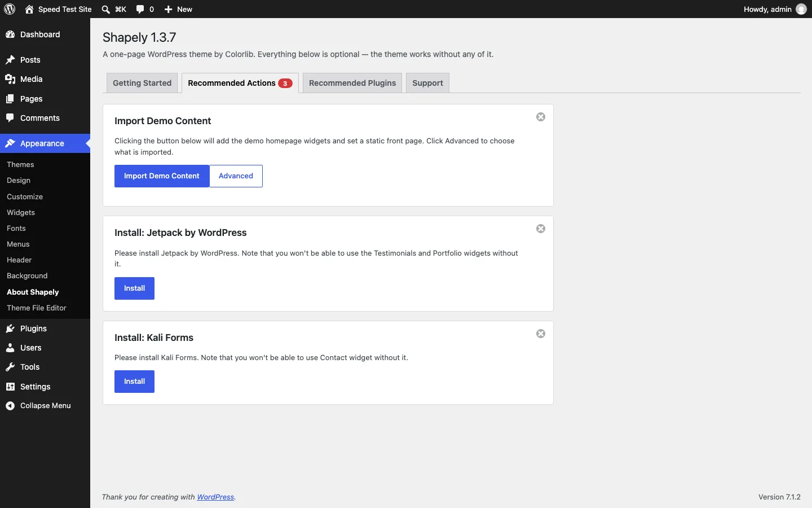Click the WordPress logo in admin bar
The height and width of the screenshot is (508, 812).
[10, 9]
